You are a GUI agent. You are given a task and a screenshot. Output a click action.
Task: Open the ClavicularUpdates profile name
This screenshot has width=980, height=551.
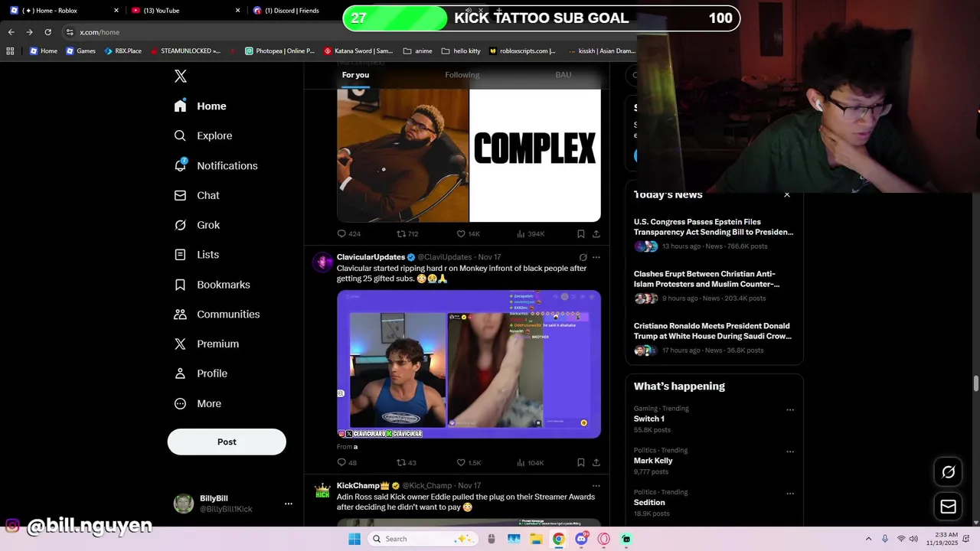click(x=371, y=257)
